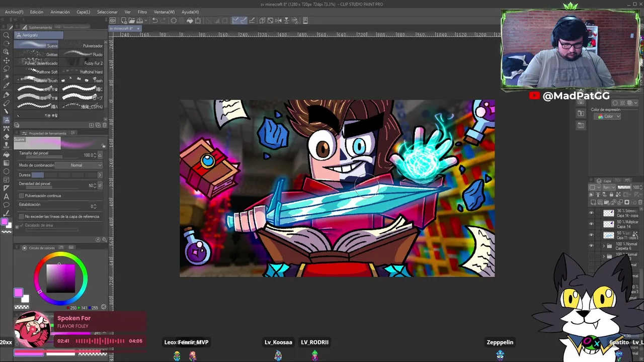Click the Redo arrow icon

pos(163,21)
